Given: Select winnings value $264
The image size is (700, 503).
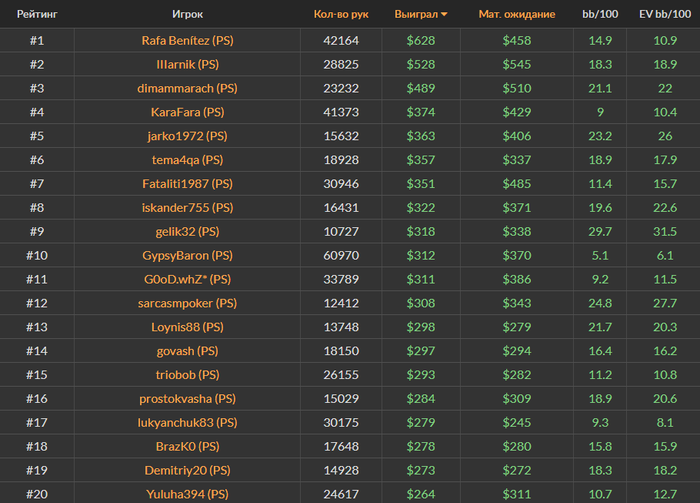Looking at the screenshot, I should (x=421, y=494).
